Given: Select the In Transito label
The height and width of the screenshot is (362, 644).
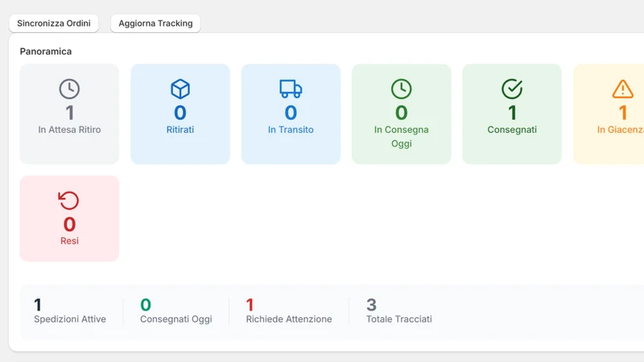Looking at the screenshot, I should pos(291,130).
